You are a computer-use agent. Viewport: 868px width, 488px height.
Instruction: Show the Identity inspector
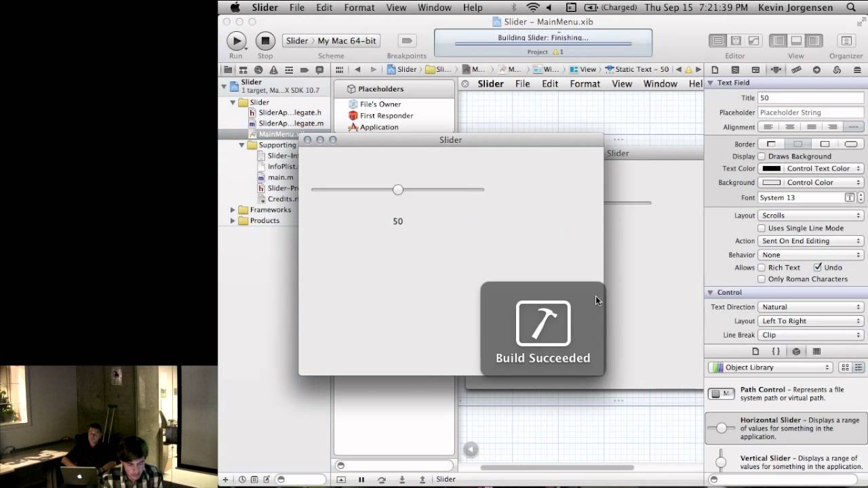coord(755,70)
